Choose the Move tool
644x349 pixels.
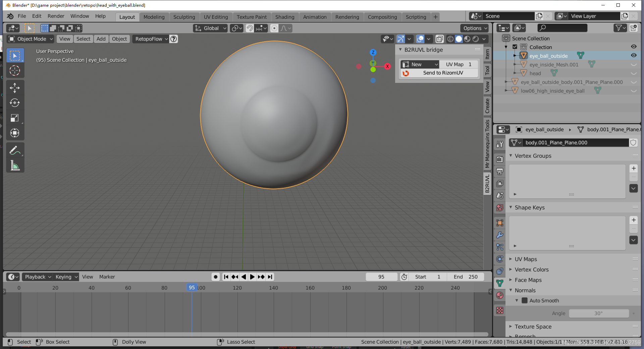pos(15,88)
